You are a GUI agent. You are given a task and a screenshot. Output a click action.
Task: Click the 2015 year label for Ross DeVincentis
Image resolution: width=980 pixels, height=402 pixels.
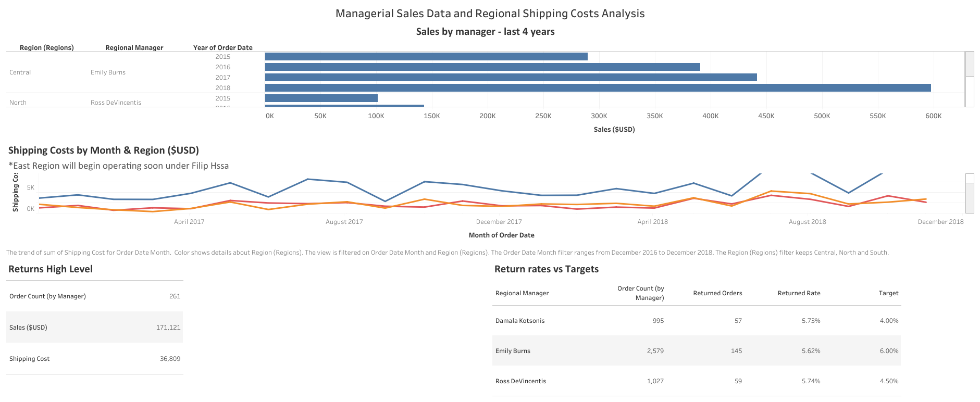pos(223,98)
